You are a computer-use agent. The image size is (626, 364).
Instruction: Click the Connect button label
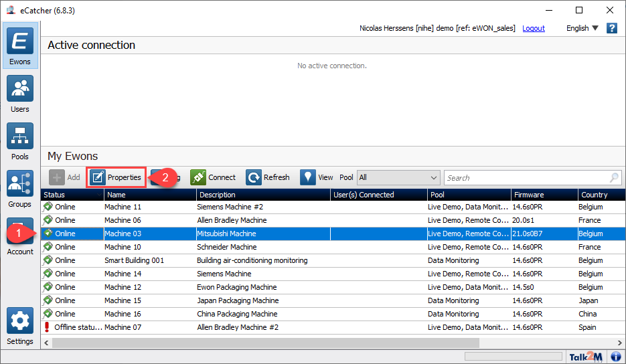coord(222,177)
